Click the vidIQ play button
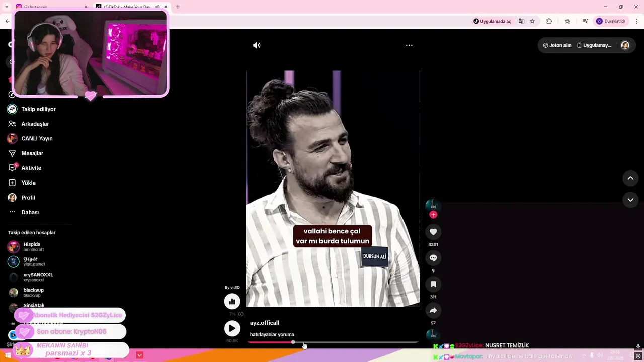Image resolution: width=644 pixels, height=362 pixels. coord(232,328)
